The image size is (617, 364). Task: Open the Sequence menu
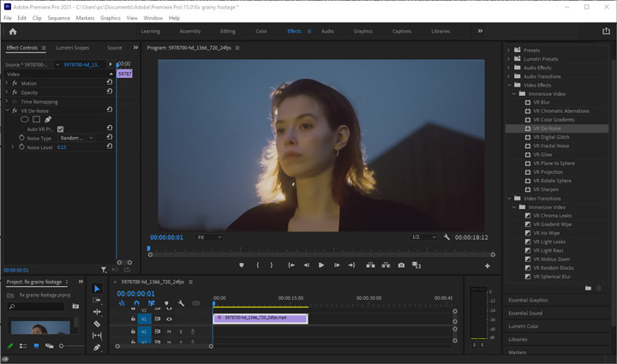click(58, 18)
